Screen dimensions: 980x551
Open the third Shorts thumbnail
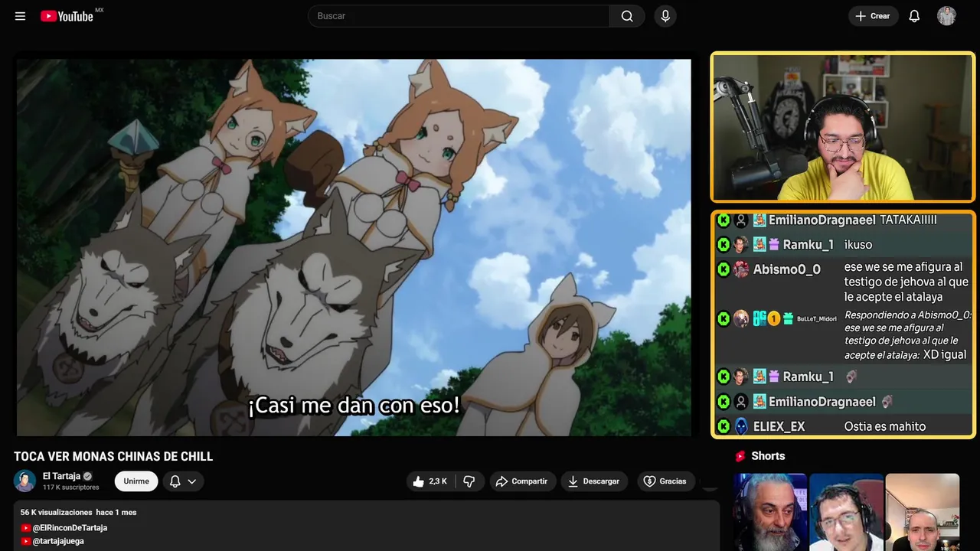922,512
